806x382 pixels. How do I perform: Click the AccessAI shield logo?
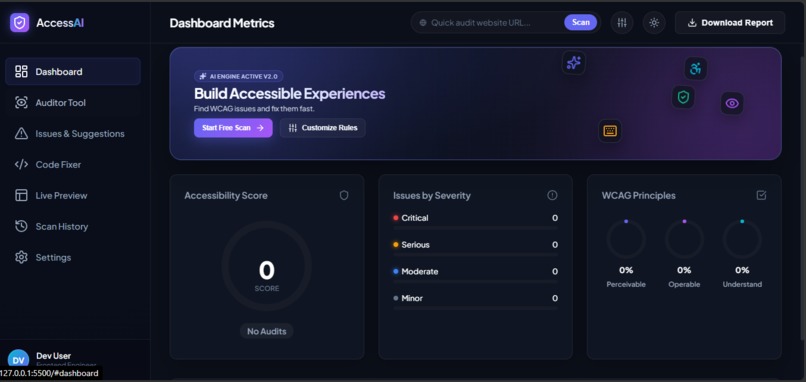point(20,23)
